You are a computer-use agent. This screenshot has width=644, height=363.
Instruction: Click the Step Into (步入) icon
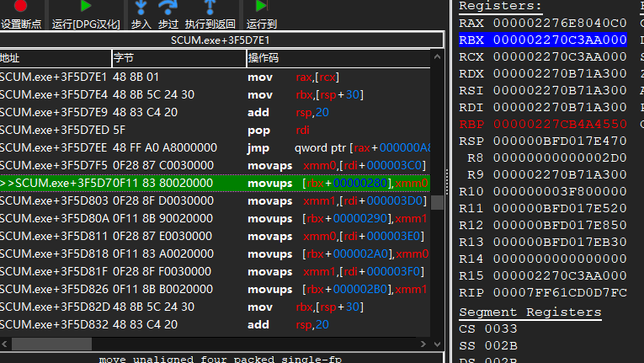coord(141,8)
